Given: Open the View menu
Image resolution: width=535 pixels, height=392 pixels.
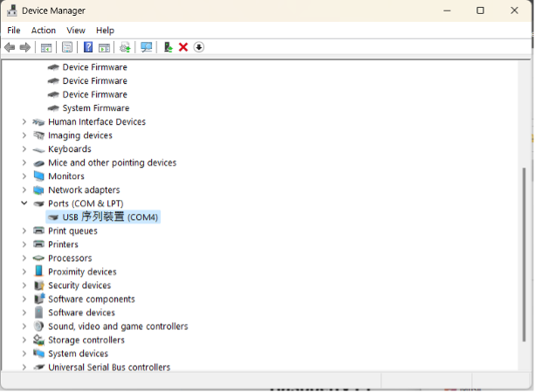Looking at the screenshot, I should [x=76, y=30].
